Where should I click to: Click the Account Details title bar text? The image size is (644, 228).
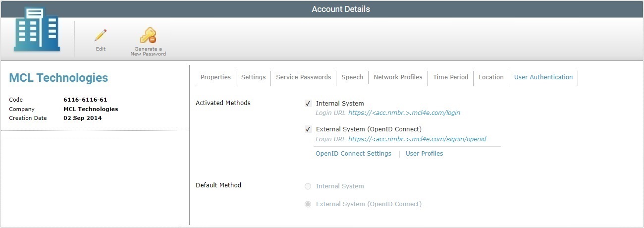coord(341,9)
